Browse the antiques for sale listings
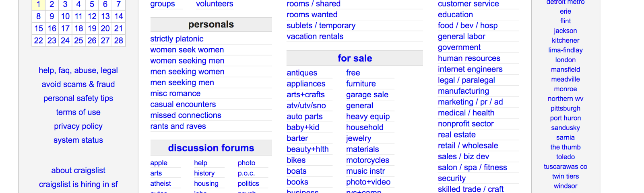 [302, 73]
